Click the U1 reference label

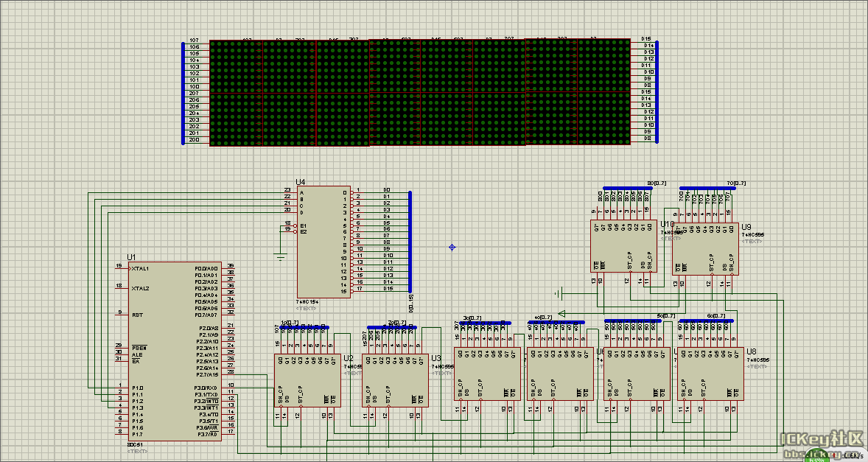click(131, 257)
